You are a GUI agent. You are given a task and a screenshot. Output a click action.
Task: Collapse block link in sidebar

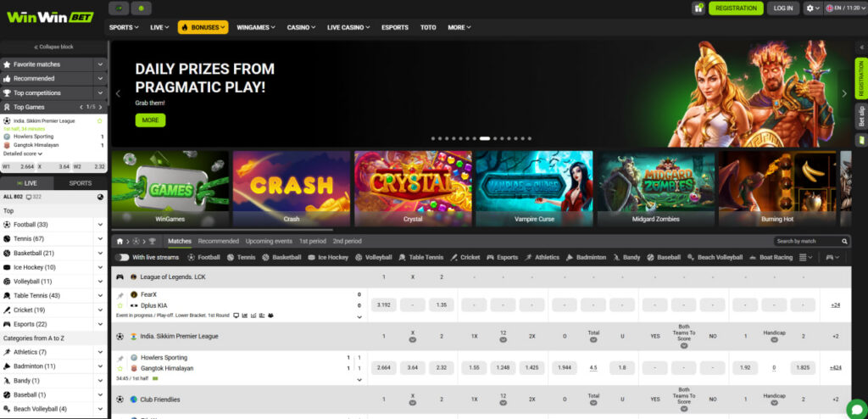(x=53, y=47)
